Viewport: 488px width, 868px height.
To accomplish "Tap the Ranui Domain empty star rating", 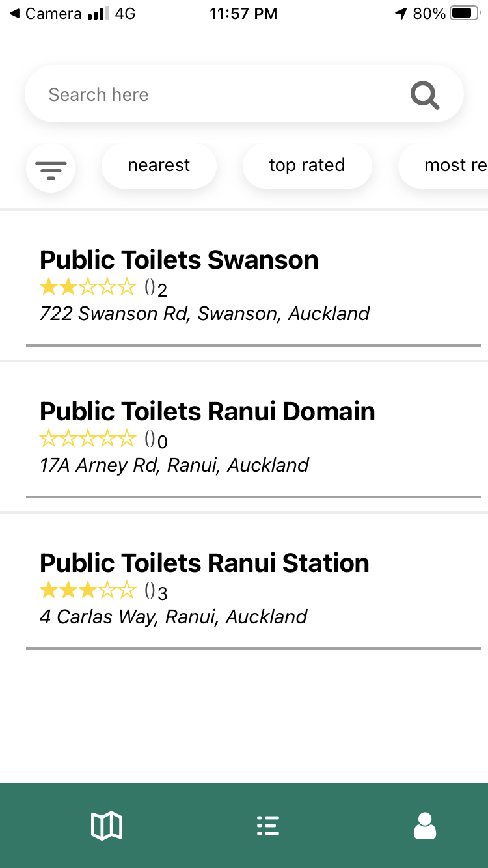I will click(88, 439).
